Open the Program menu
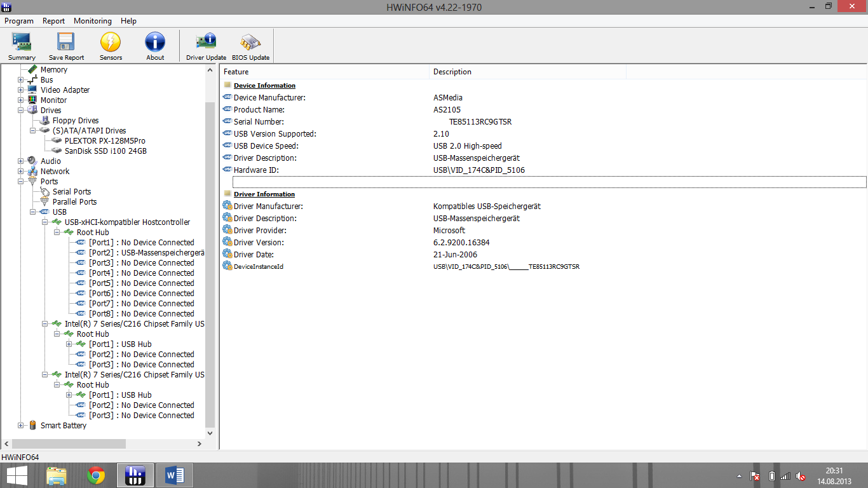868x488 pixels. (x=19, y=21)
